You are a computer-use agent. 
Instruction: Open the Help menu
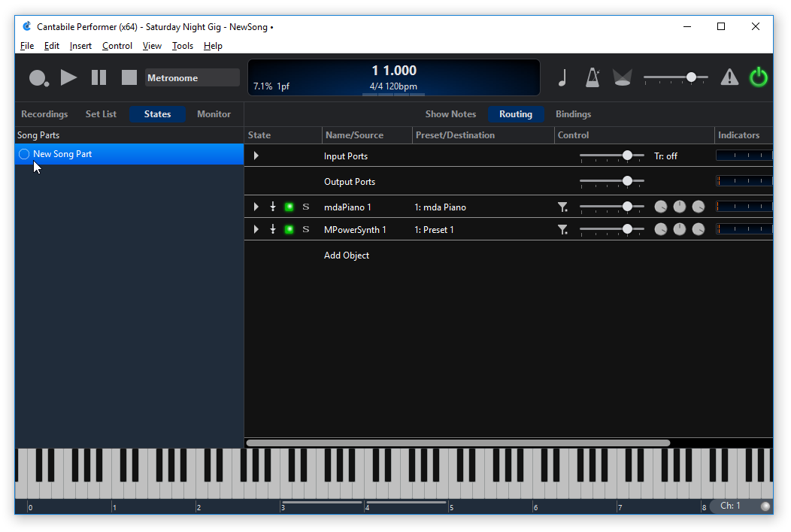213,46
